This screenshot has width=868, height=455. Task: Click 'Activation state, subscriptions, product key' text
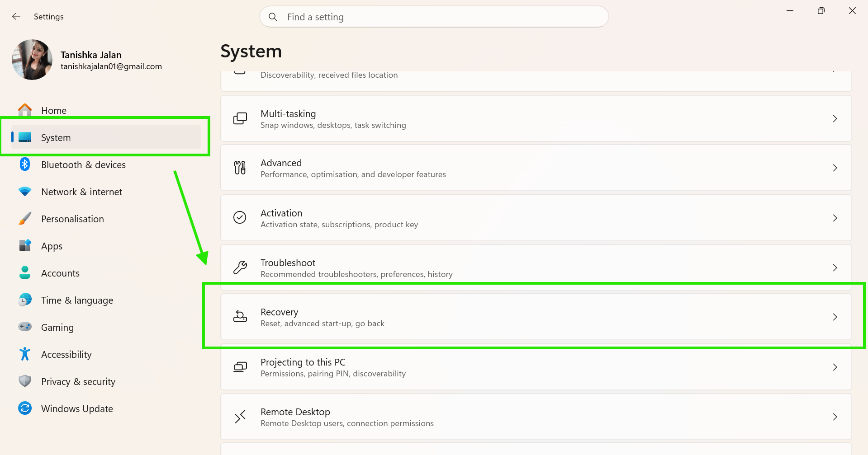tap(339, 225)
